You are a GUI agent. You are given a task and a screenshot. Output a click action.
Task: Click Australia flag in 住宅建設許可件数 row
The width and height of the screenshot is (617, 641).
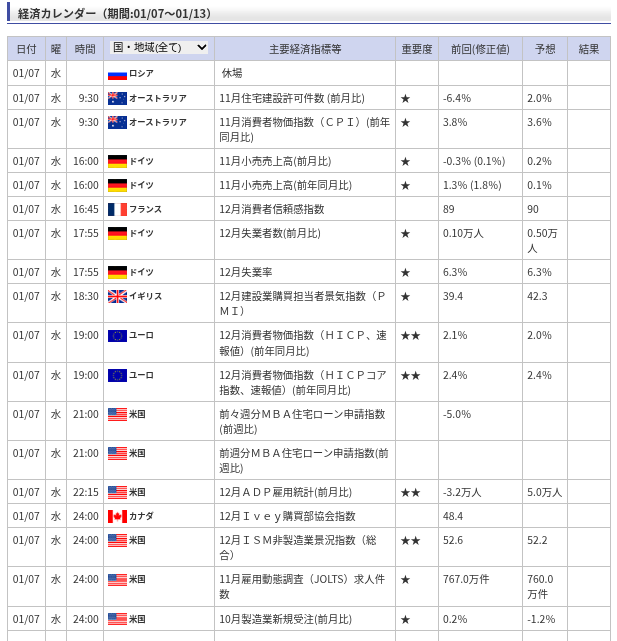[x=117, y=98]
